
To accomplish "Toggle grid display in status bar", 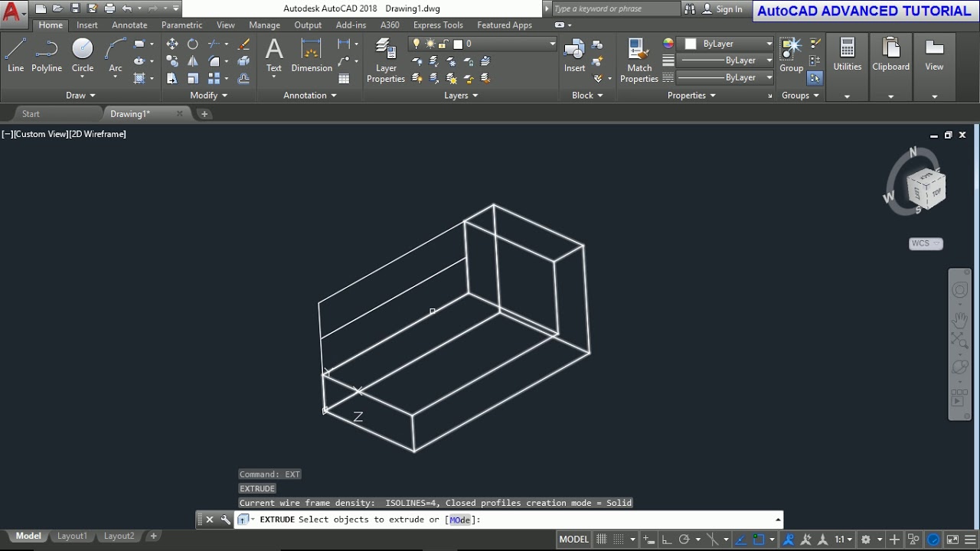I will tap(603, 540).
